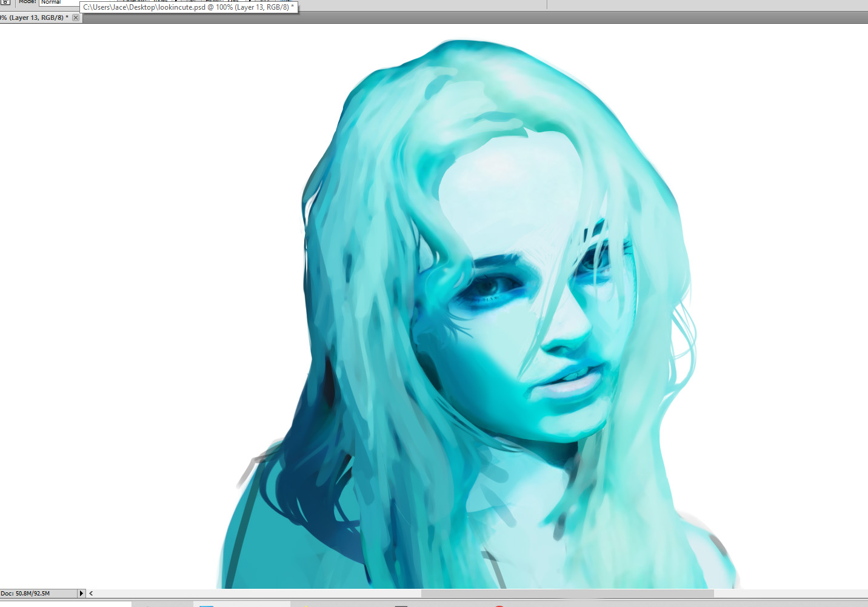Viewport: 868px width, 607px height.
Task: Select the lookincute.psd document tab
Action: [41, 18]
